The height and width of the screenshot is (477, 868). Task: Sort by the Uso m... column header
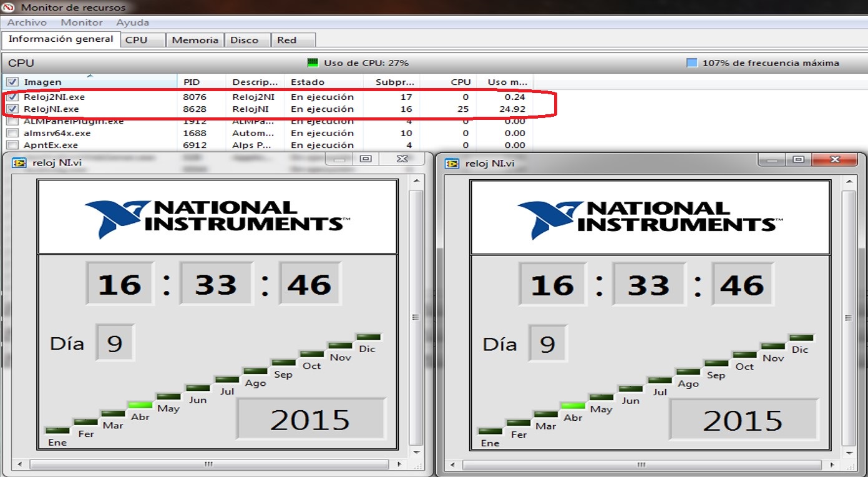point(505,82)
